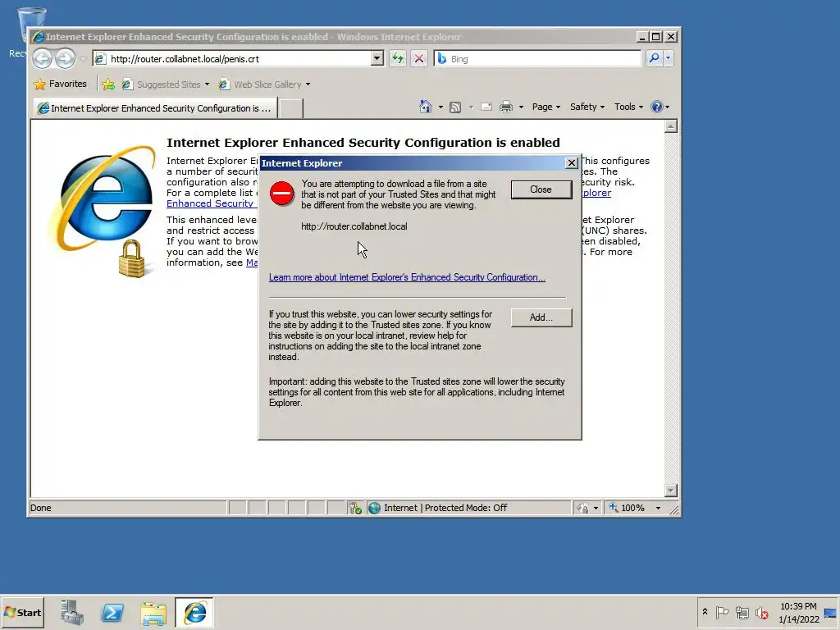Screen dimensions: 840x630
Task: Click the Home page icon
Action: (426, 107)
